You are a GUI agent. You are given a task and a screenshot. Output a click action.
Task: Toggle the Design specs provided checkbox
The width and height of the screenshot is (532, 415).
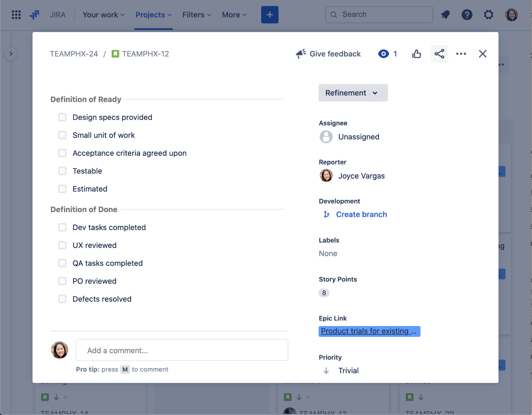pos(62,117)
